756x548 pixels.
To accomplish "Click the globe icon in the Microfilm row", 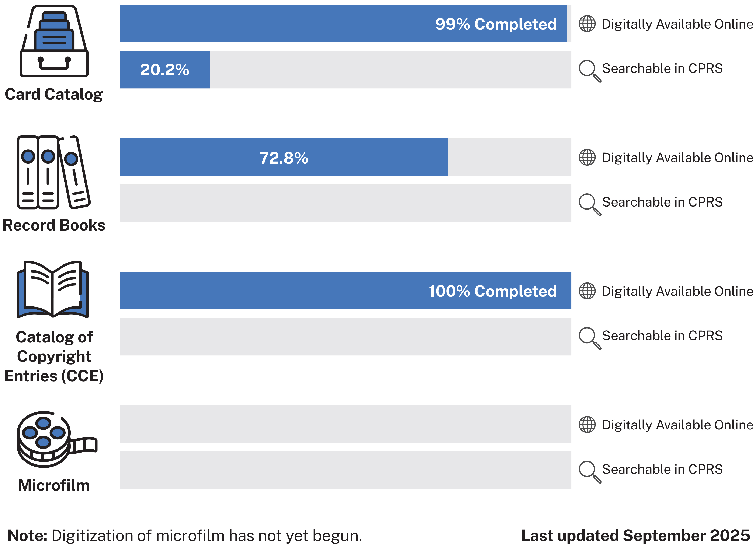I will coord(587,424).
